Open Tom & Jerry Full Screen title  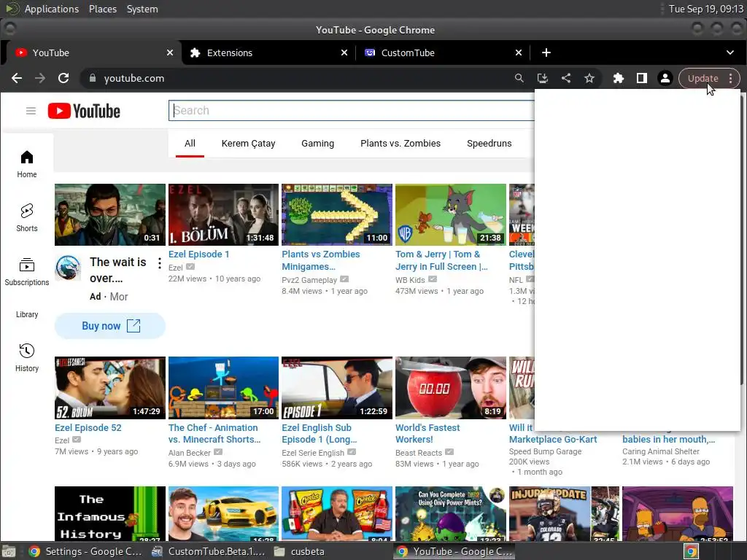pyautogui.click(x=441, y=260)
